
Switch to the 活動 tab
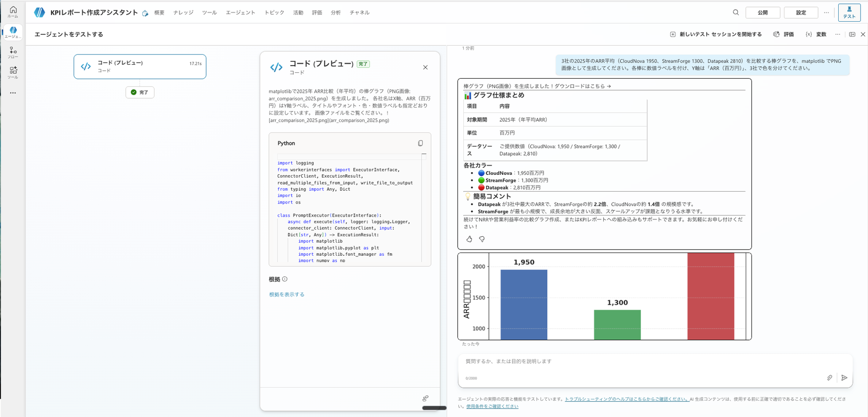click(298, 12)
